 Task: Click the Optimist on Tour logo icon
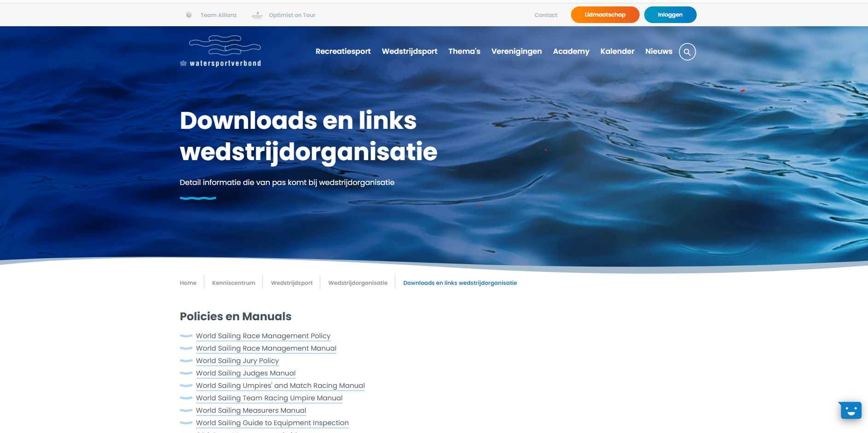257,15
